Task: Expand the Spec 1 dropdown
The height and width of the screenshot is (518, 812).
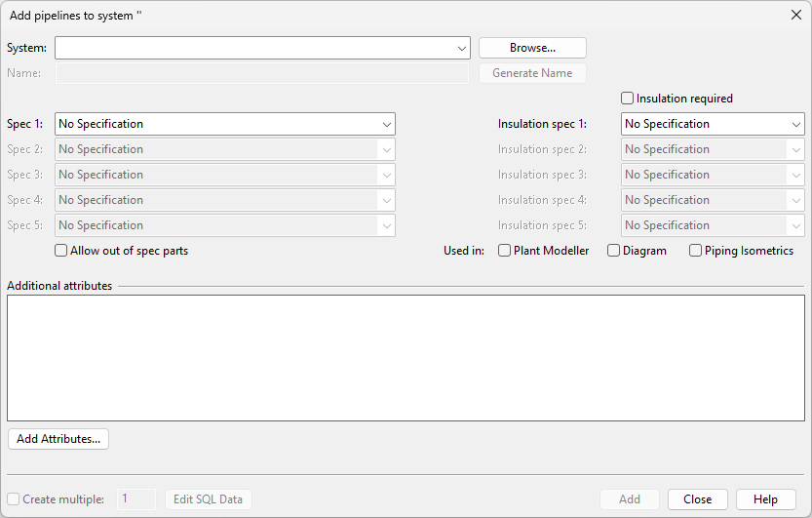Action: point(386,124)
